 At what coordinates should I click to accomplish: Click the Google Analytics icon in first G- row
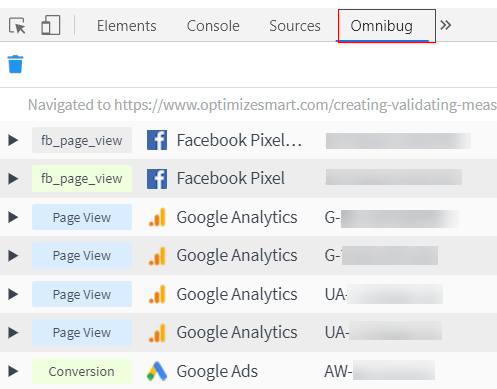157,217
